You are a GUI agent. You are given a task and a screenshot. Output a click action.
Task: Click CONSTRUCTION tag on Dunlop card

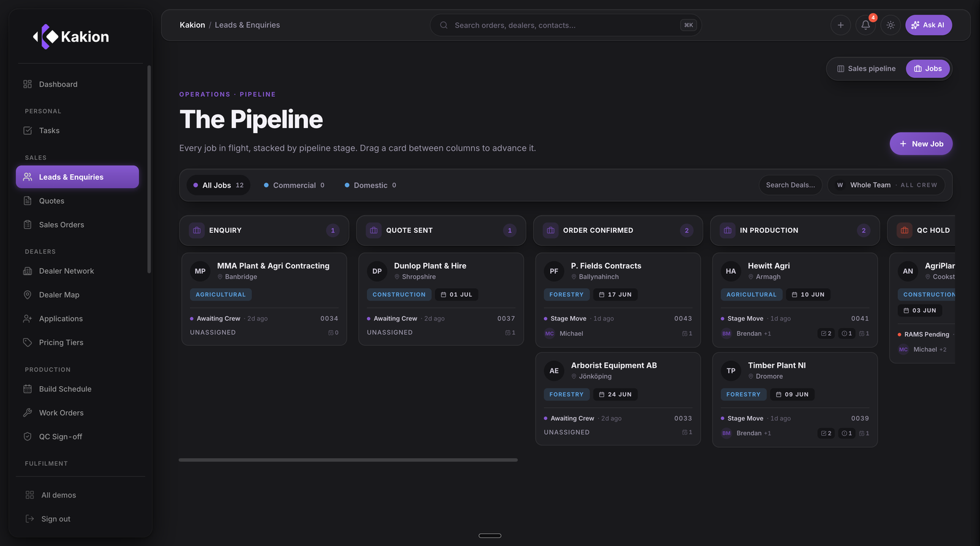399,295
